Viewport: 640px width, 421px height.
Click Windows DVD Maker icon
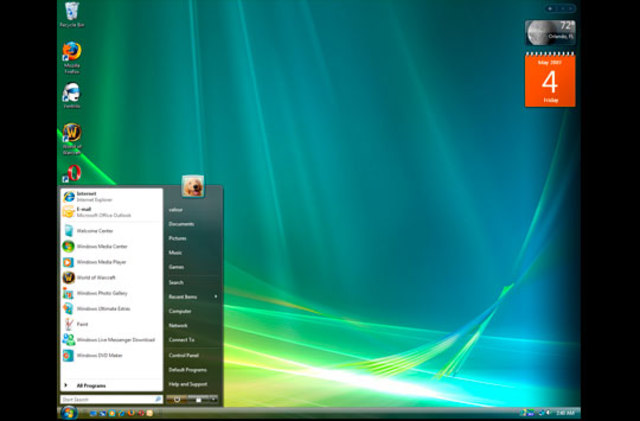click(x=69, y=355)
